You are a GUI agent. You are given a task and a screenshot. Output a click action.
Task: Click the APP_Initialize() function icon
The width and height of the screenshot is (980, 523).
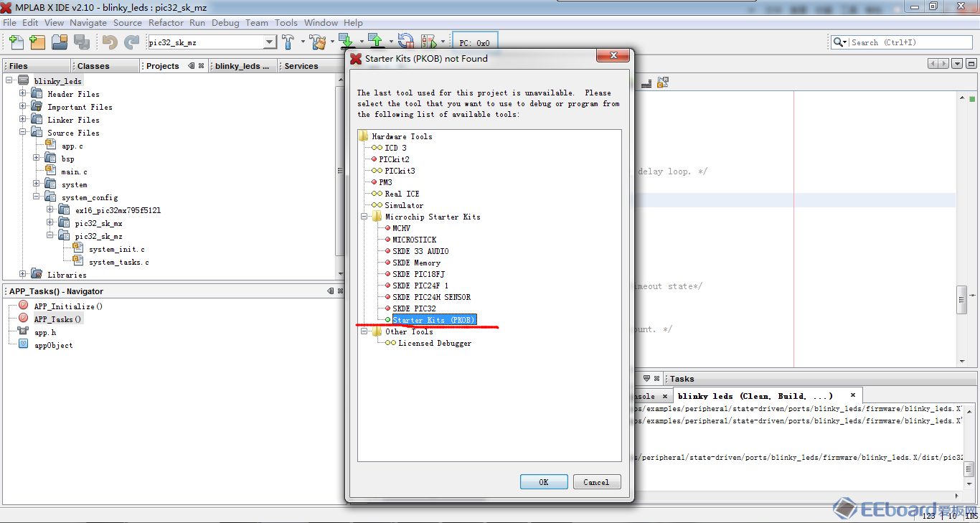tap(23, 306)
